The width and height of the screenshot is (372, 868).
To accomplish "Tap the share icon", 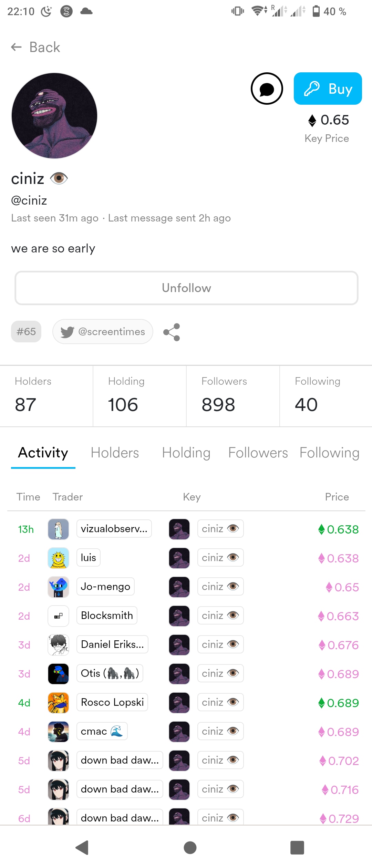I will tap(172, 332).
